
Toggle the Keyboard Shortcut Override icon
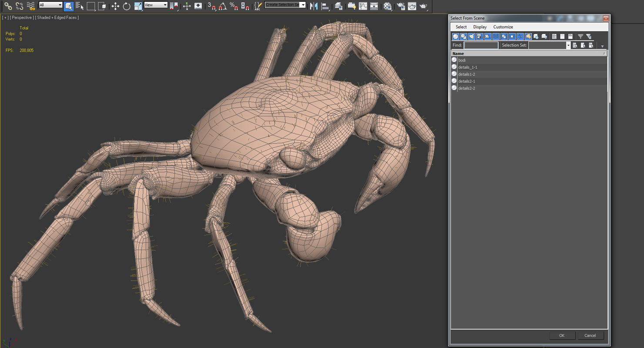pyautogui.click(x=198, y=6)
